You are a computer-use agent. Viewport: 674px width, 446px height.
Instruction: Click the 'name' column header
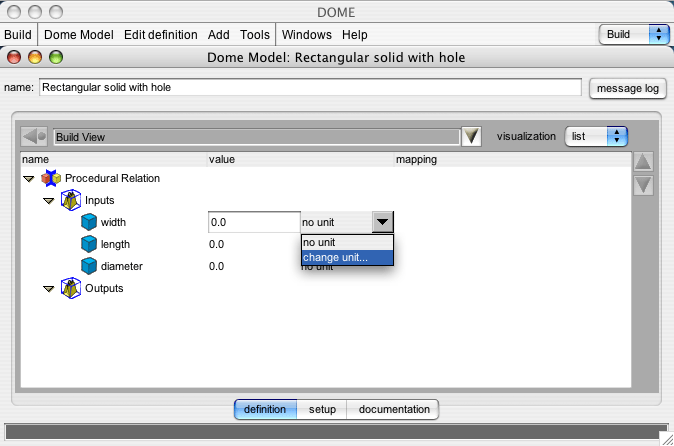(x=114, y=159)
